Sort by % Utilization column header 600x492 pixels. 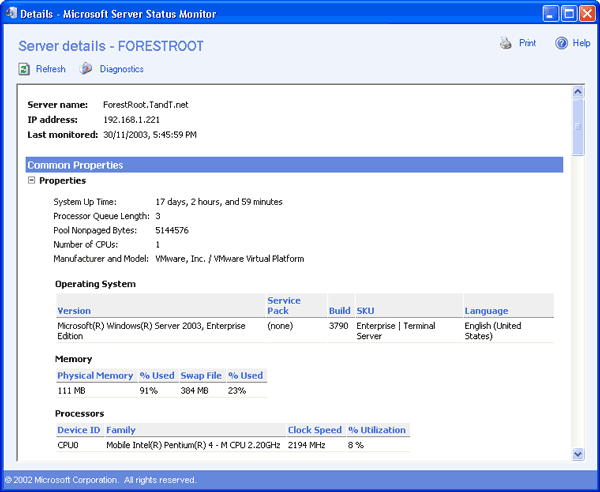point(377,430)
